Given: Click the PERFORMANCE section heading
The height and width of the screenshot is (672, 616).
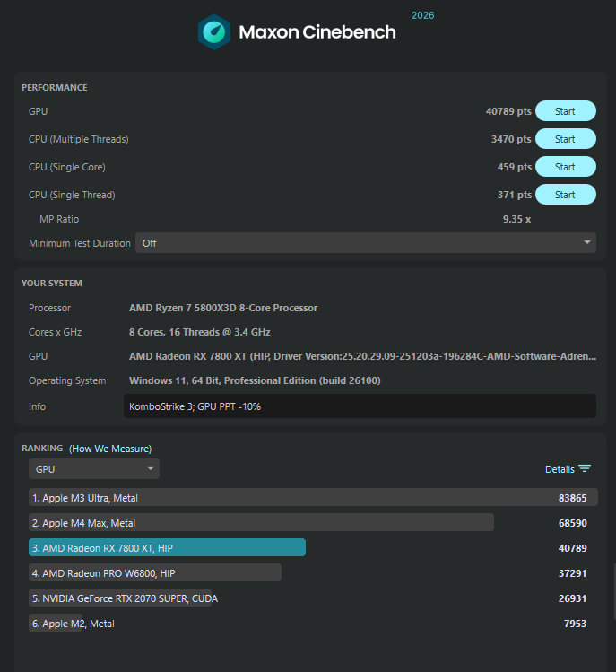Looking at the screenshot, I should coord(55,87).
